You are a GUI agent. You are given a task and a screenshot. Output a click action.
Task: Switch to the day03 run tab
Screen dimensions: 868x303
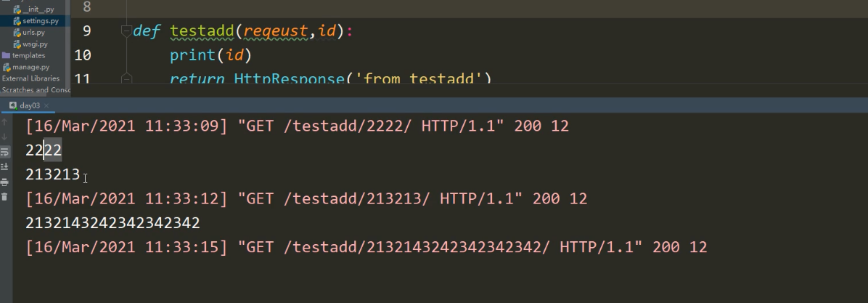[x=29, y=106]
